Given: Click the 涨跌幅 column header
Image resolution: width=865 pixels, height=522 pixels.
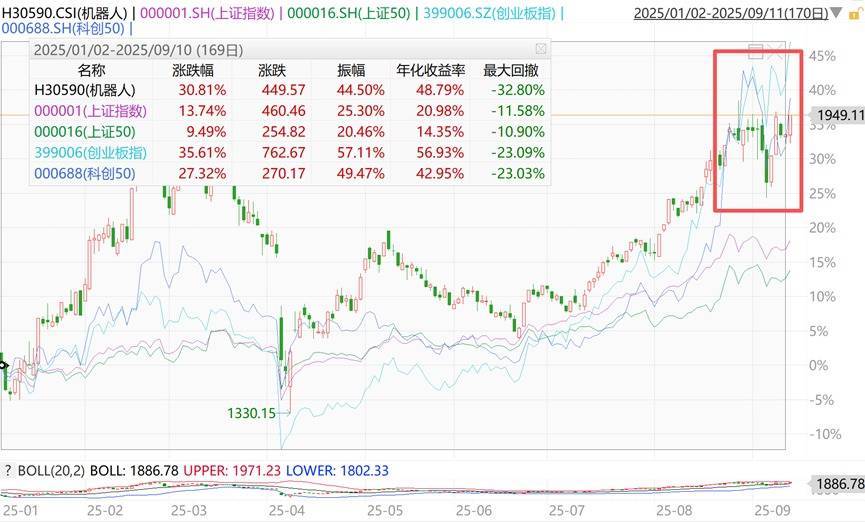Looking at the screenshot, I should pyautogui.click(x=193, y=70).
